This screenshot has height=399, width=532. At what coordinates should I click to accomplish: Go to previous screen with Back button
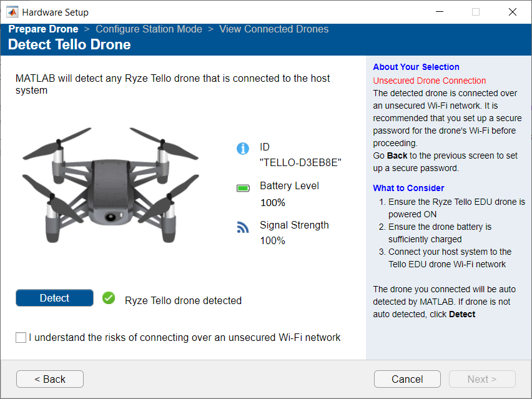point(50,379)
